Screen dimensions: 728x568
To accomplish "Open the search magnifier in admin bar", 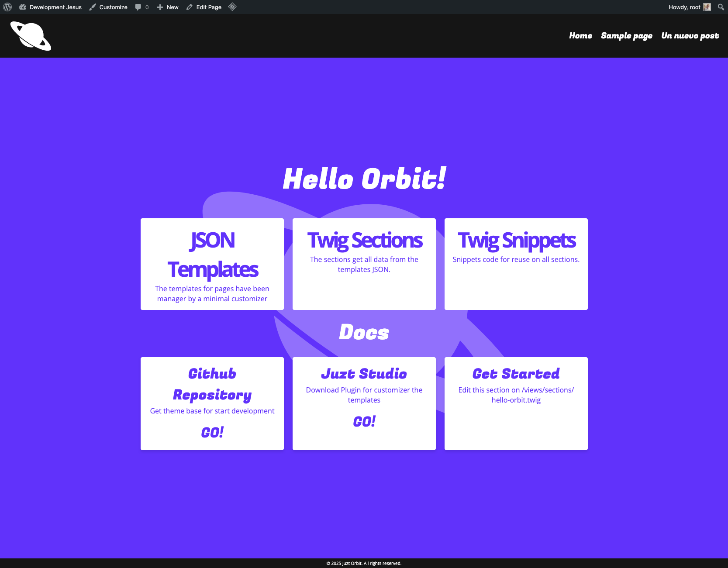I will click(721, 7).
